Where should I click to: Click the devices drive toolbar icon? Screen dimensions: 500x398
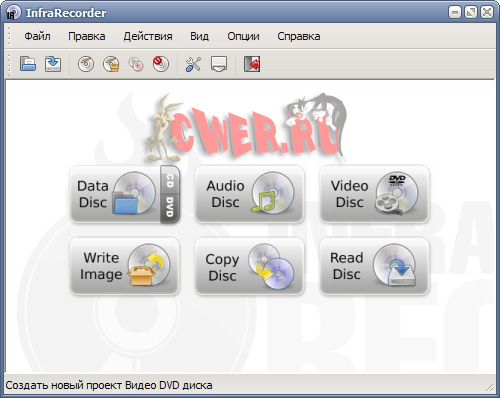[219, 64]
